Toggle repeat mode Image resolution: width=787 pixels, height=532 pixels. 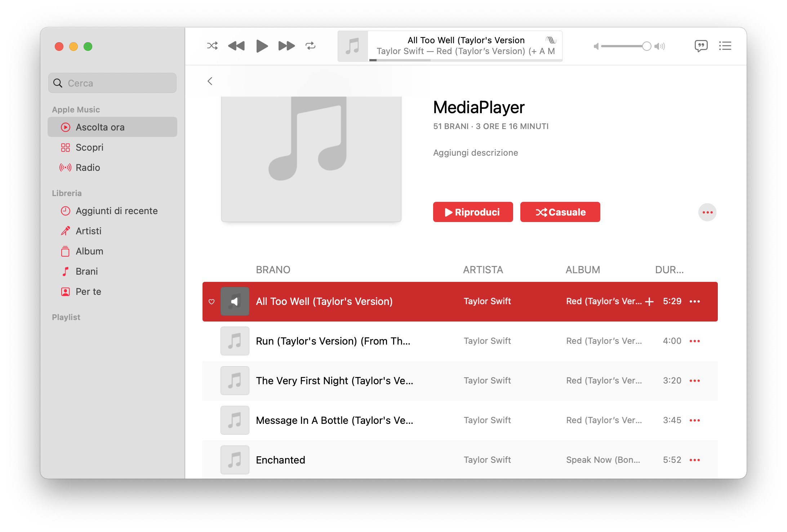(x=310, y=46)
